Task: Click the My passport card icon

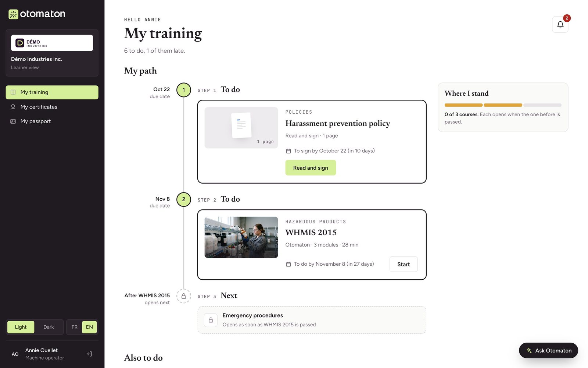Action: point(13,121)
